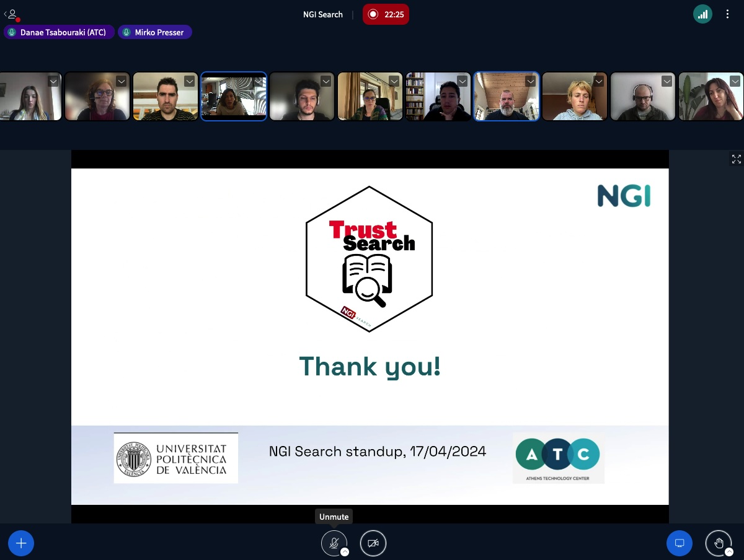744x560 pixels.
Task: Click the Thank you! slide heading
Action: tap(370, 366)
